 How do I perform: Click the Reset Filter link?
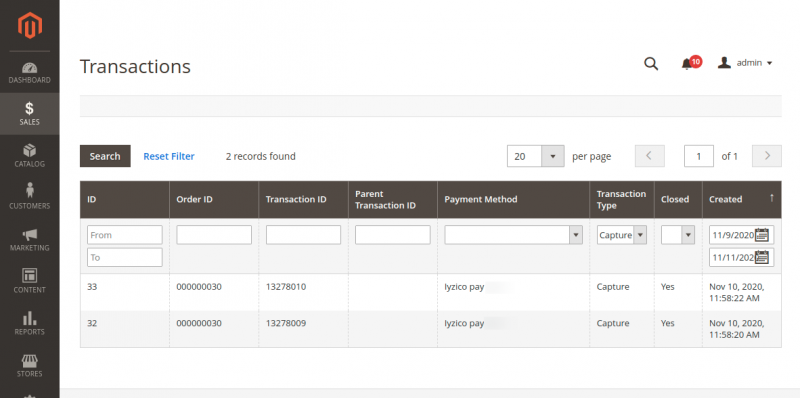tap(169, 156)
